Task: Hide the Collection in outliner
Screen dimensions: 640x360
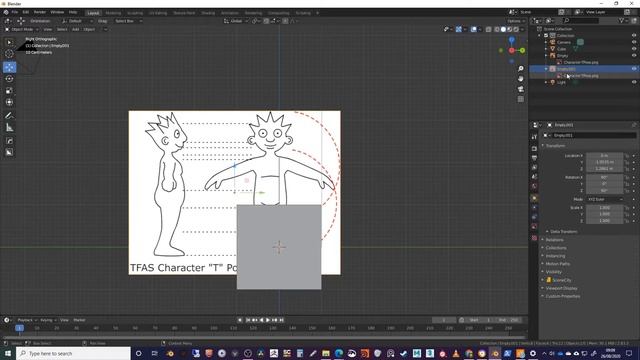Action: tap(634, 36)
